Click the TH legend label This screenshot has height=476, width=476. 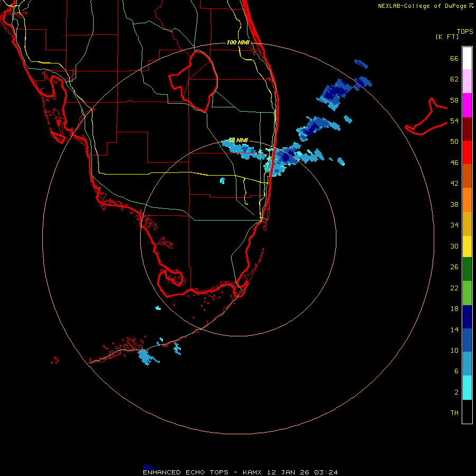click(x=454, y=413)
